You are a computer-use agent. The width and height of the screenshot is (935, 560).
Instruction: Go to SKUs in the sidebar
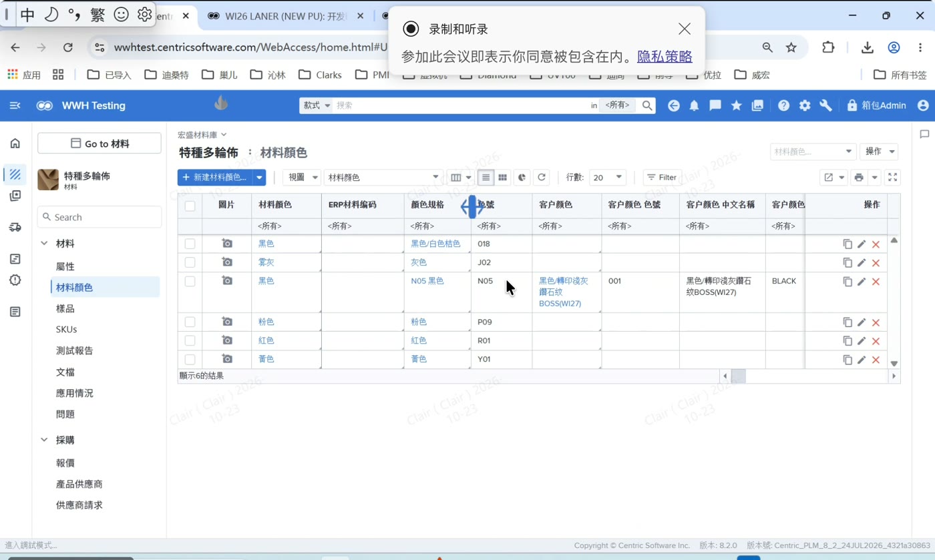tap(67, 329)
